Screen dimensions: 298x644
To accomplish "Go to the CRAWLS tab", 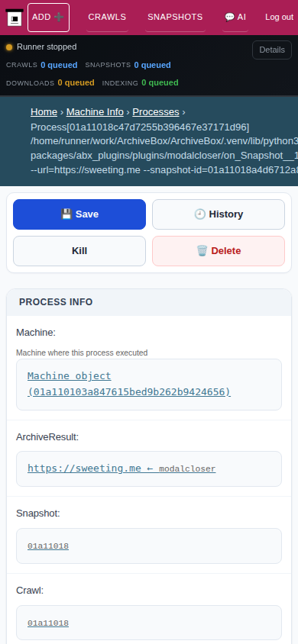I will [x=107, y=18].
